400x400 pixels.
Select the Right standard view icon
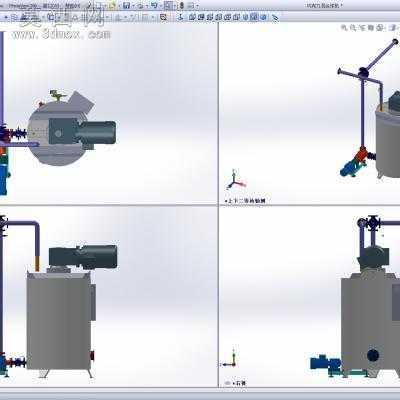219,17
